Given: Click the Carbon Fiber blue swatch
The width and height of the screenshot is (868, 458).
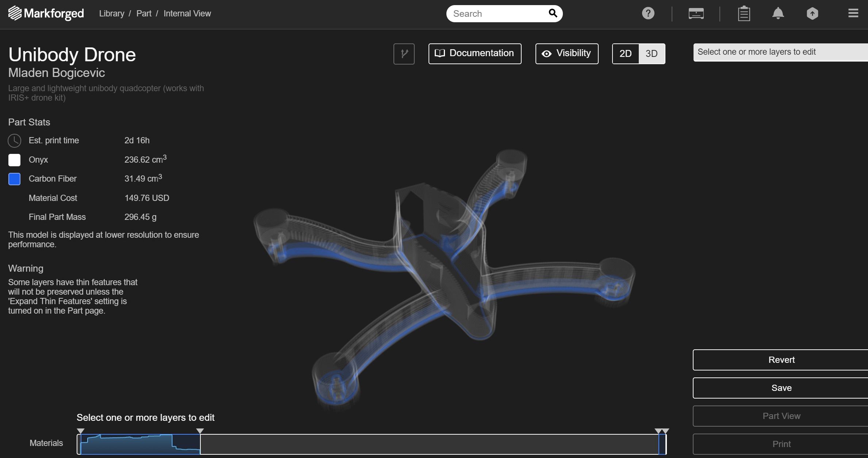Looking at the screenshot, I should point(14,179).
